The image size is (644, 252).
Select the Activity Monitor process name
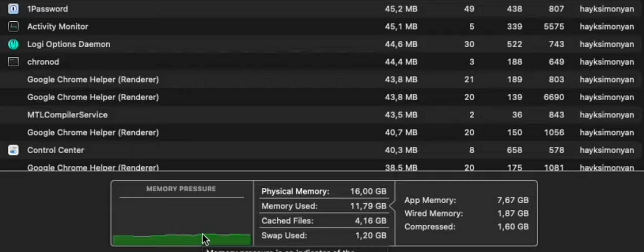pyautogui.click(x=58, y=27)
